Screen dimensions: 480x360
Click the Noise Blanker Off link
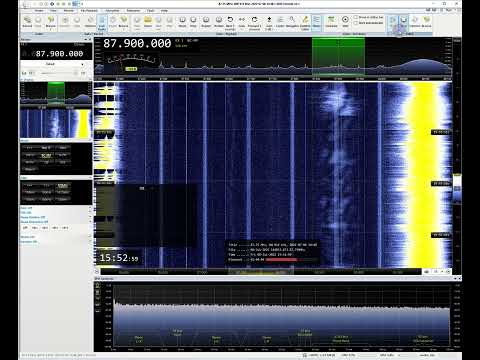coord(33,217)
